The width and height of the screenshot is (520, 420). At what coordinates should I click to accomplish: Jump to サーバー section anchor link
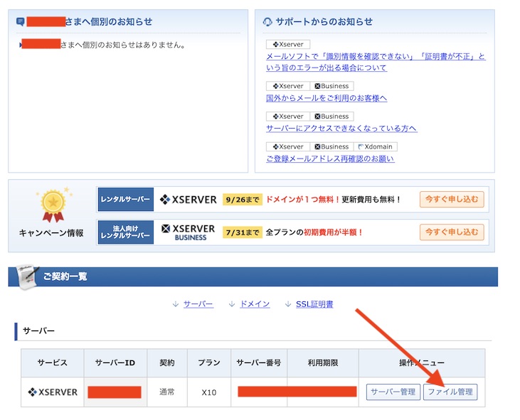click(x=198, y=304)
